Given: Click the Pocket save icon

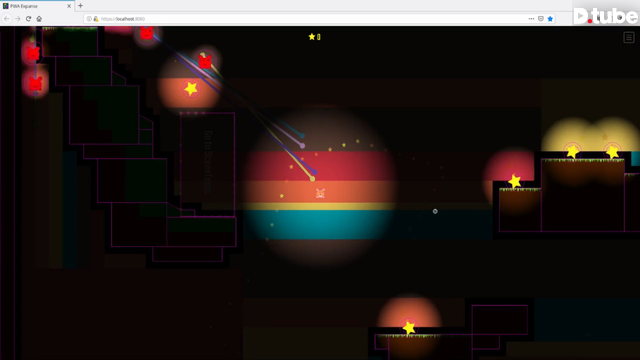Looking at the screenshot, I should (x=541, y=19).
